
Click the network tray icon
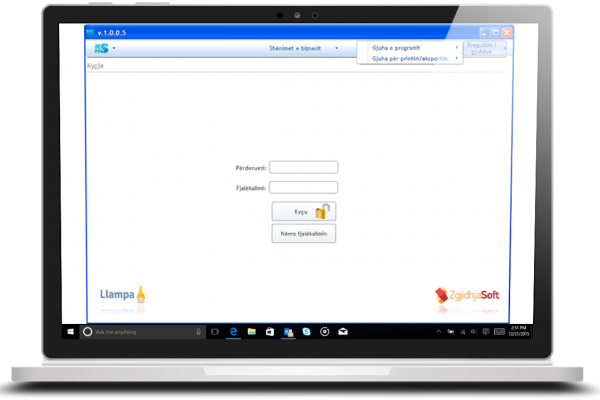462,332
